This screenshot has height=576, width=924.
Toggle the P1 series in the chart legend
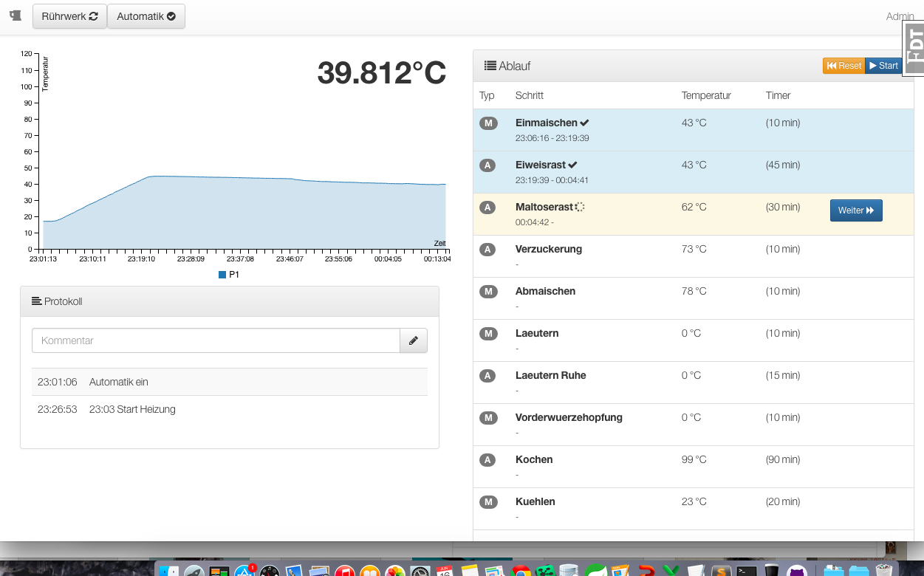click(229, 275)
